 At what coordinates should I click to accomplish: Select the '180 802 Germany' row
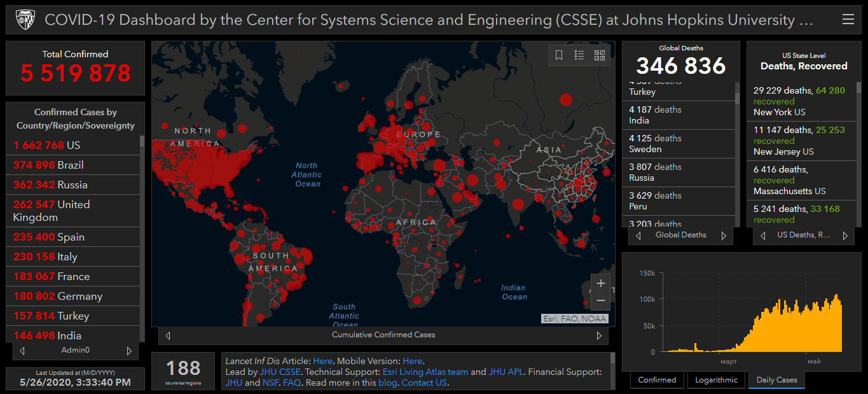pos(73,296)
